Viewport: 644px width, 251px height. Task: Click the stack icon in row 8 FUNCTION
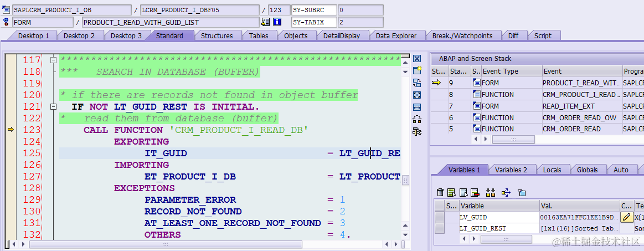click(x=476, y=94)
